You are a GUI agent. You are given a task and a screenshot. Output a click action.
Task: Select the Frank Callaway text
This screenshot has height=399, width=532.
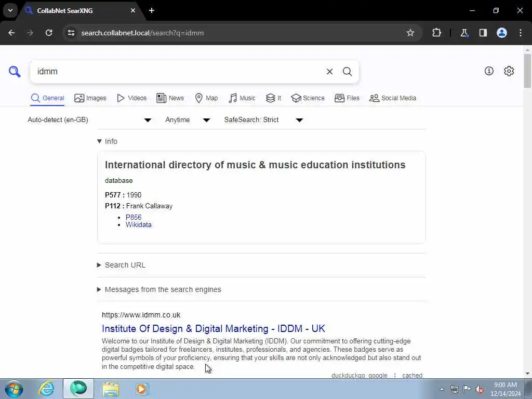click(x=149, y=206)
